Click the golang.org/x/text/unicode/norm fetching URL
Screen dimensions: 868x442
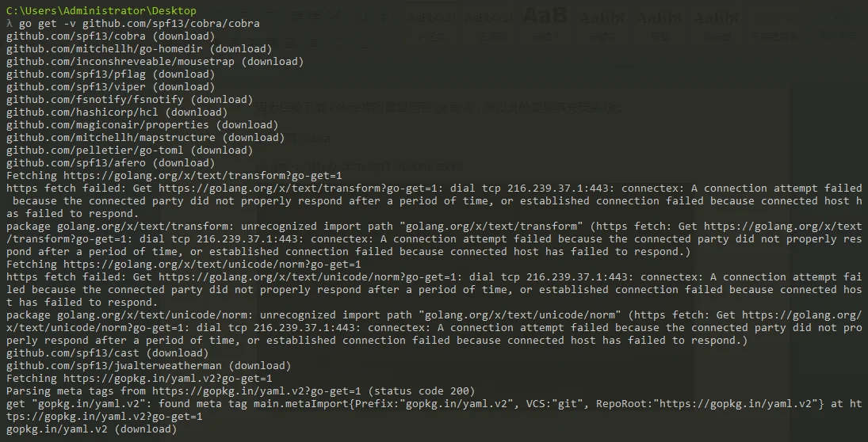(x=212, y=265)
